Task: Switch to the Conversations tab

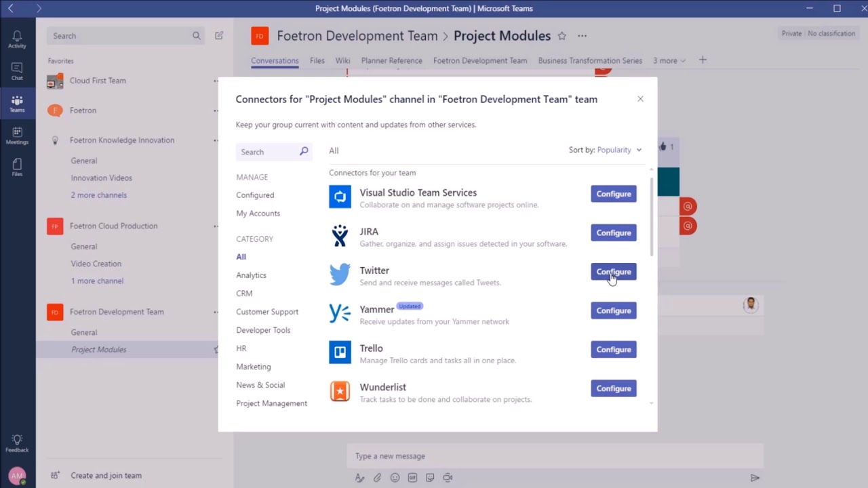Action: point(275,60)
